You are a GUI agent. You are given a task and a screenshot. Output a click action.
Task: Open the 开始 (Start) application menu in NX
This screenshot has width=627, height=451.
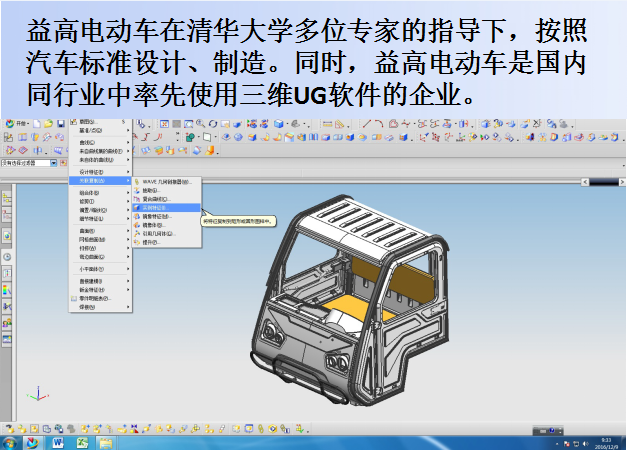16,124
